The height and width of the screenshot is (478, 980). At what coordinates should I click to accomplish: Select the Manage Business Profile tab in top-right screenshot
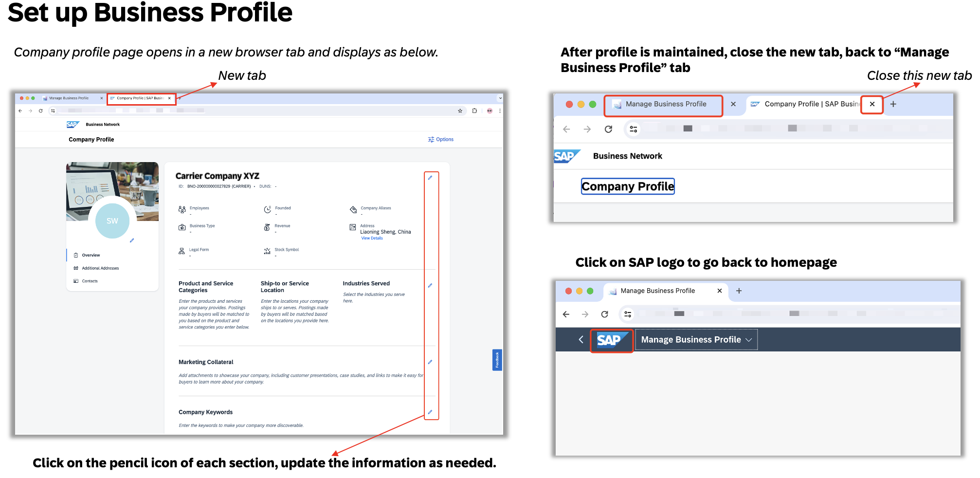point(663,104)
